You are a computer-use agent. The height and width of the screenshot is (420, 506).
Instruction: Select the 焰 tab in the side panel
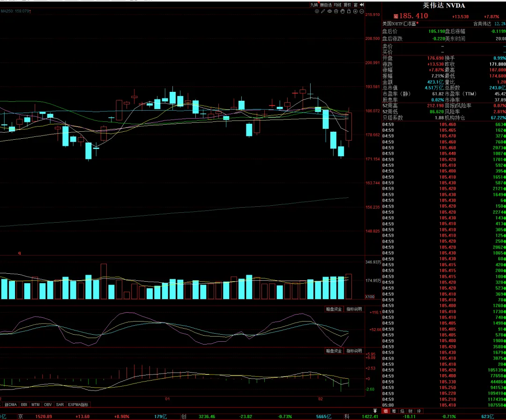402,411
